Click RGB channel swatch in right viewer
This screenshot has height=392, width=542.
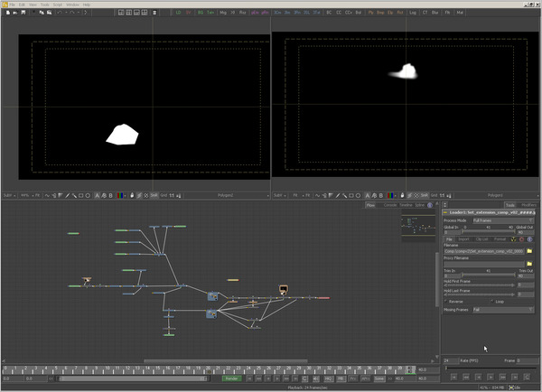click(x=390, y=196)
